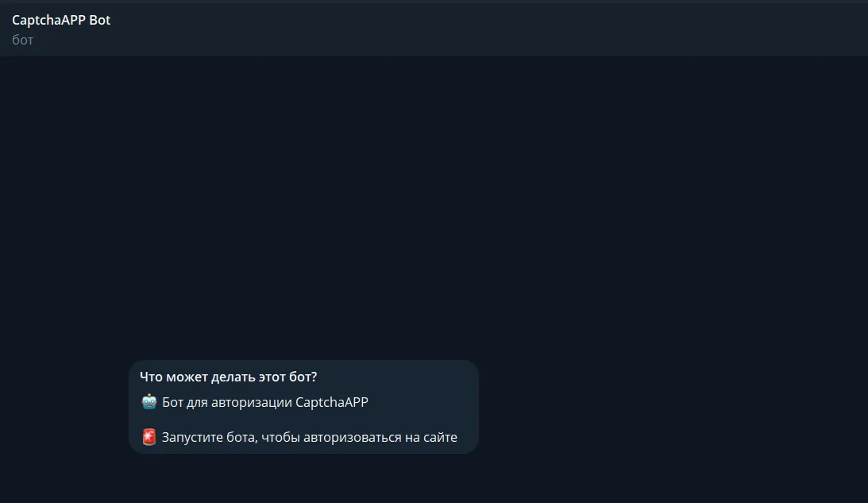
Task: Click the word 'Что' starting the heading
Action: 151,377
